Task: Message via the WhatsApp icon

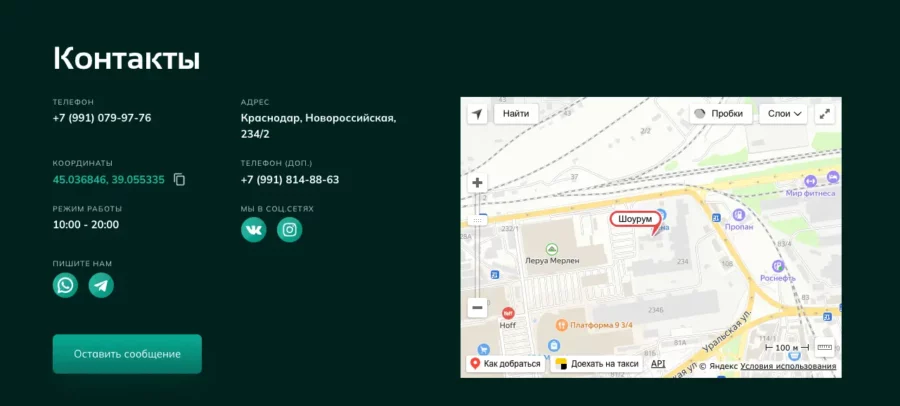Action: (65, 285)
